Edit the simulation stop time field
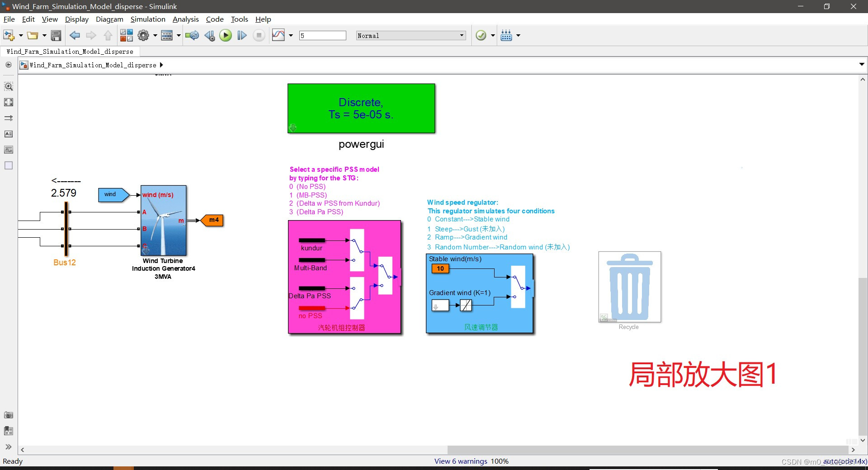This screenshot has width=868, height=470. (x=322, y=35)
